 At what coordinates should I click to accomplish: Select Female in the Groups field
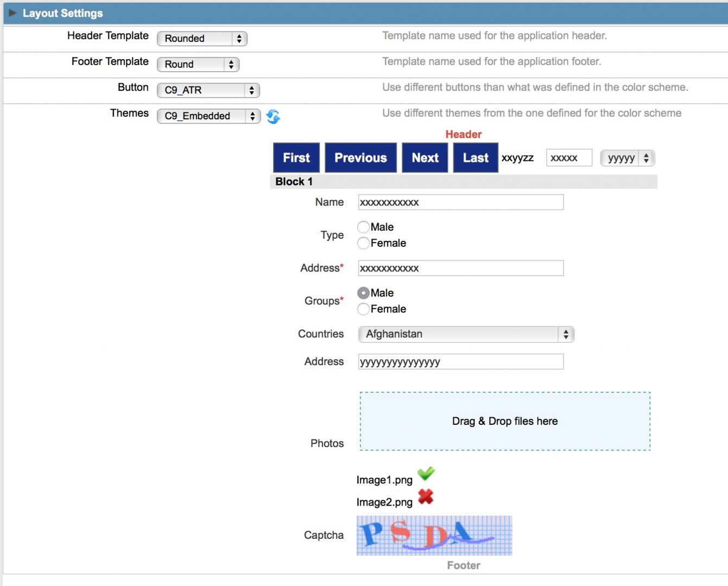(x=363, y=309)
